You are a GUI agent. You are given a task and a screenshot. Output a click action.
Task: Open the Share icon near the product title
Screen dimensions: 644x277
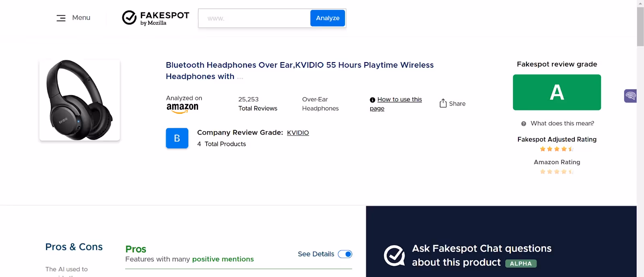[x=443, y=103]
